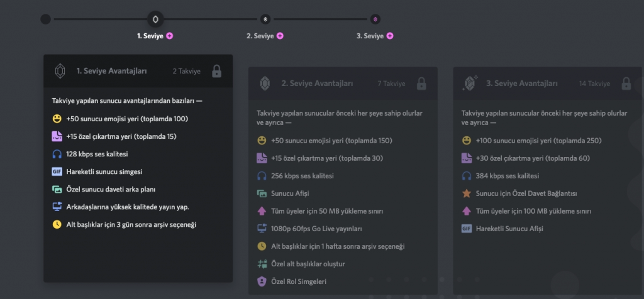Click the clock icon beside 1 hafta sonra arşiv seçeneği

[262, 246]
